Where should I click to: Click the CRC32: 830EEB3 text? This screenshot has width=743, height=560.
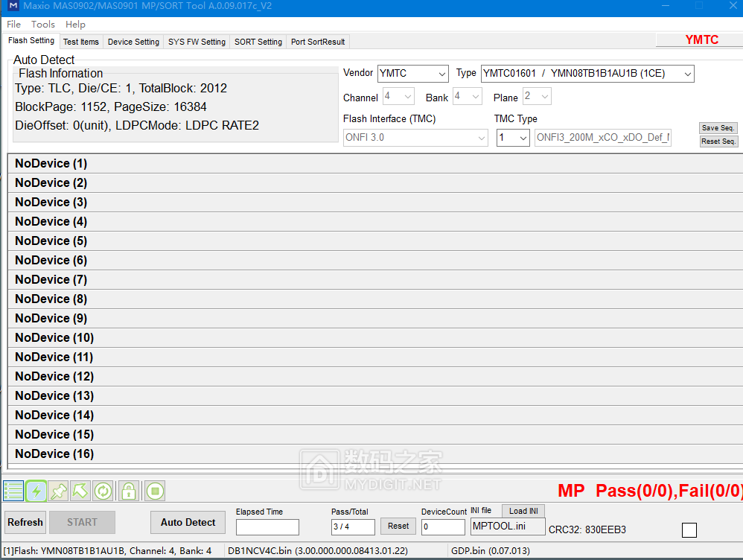coord(587,529)
